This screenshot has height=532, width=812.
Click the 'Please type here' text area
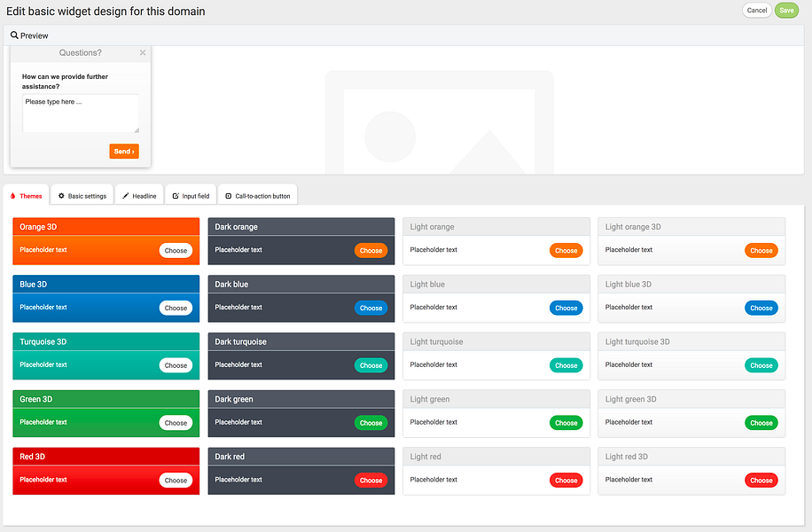click(81, 113)
